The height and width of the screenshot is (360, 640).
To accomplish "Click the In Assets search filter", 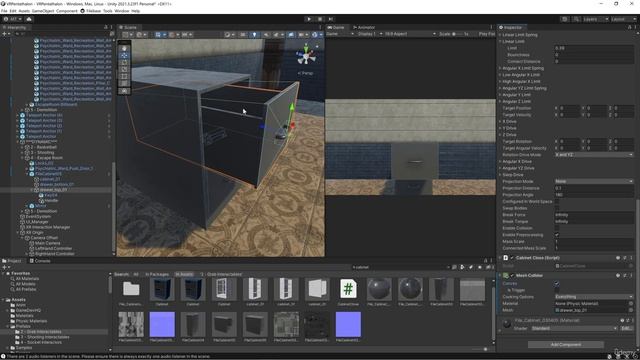I will (184, 274).
